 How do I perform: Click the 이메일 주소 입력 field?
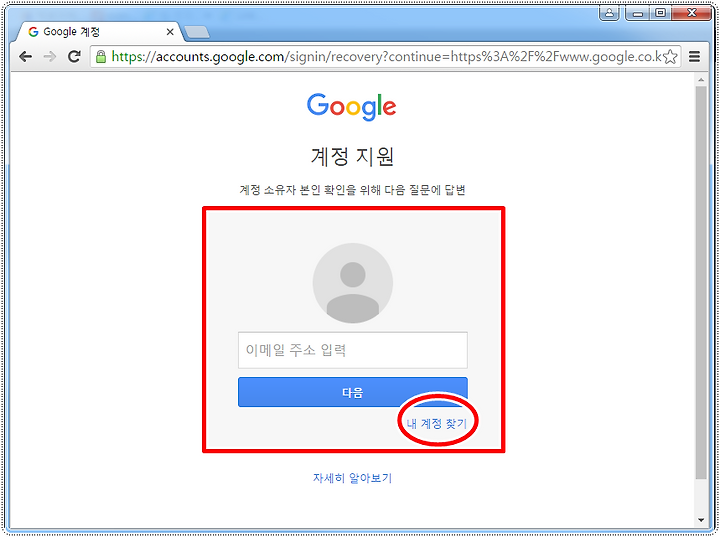[353, 350]
